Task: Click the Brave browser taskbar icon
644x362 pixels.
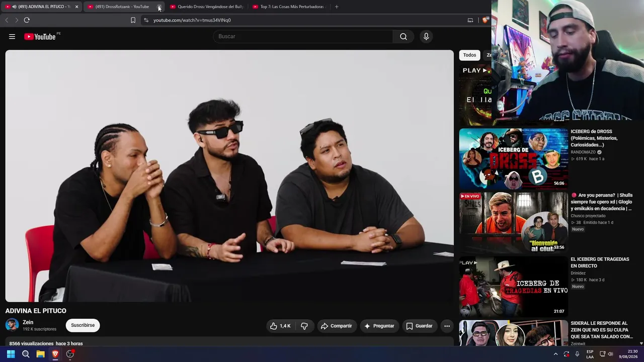Action: [x=55, y=354]
